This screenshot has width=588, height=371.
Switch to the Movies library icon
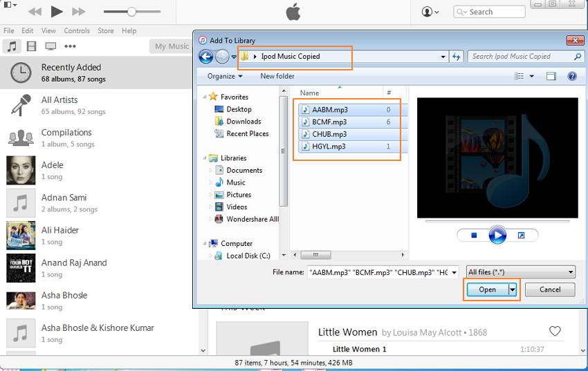31,46
